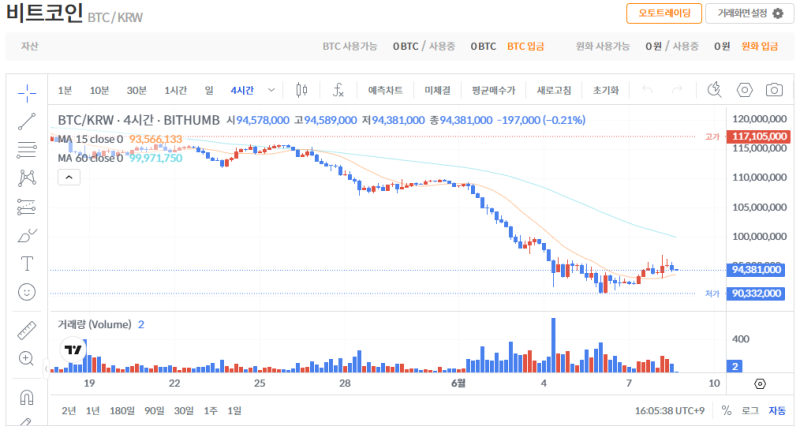Screen dimensions: 800x430
Task: Set chart range to 90일
Action: tap(154, 411)
